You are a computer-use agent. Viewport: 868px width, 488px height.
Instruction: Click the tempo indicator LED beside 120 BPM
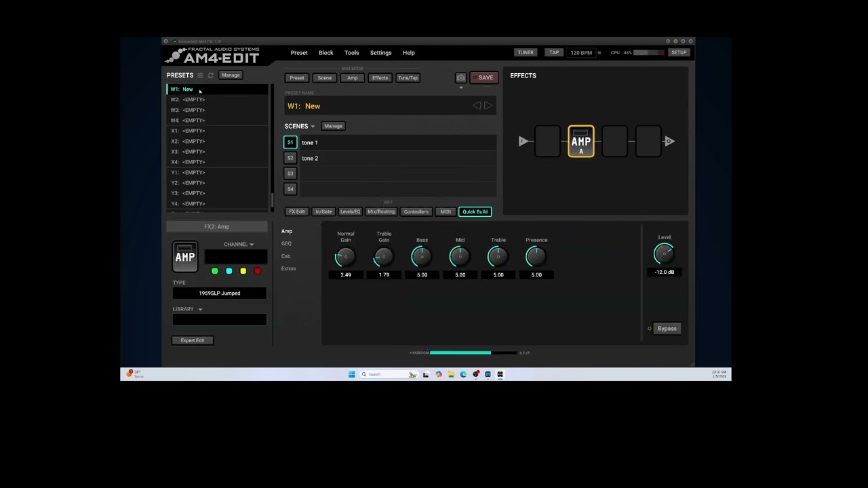(599, 53)
